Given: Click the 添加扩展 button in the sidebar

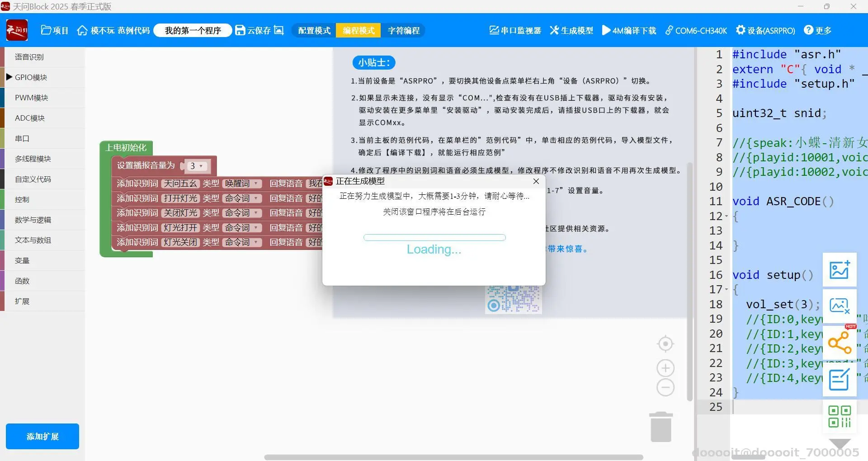Looking at the screenshot, I should point(42,437).
